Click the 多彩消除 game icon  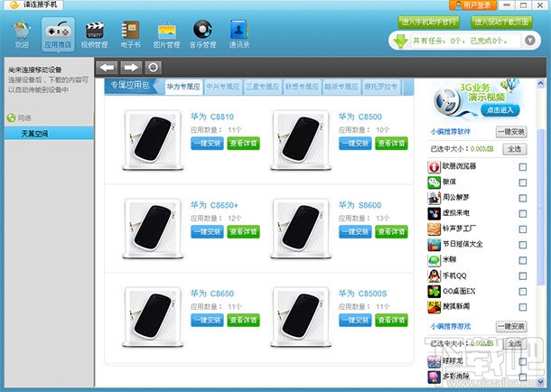click(x=434, y=377)
